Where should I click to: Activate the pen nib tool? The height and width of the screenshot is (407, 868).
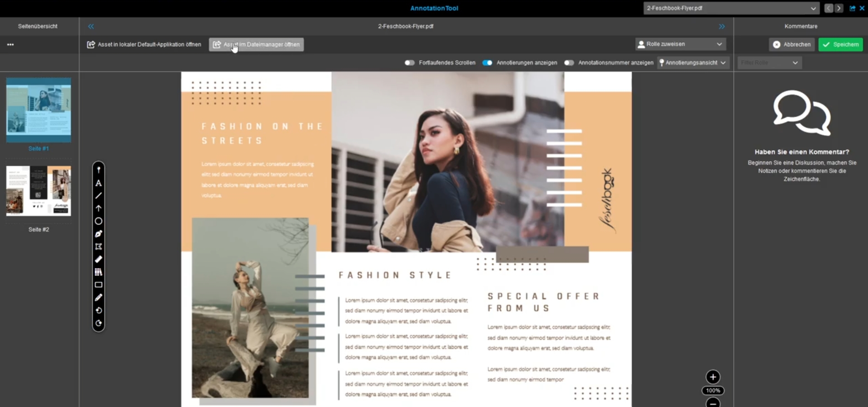click(x=99, y=234)
